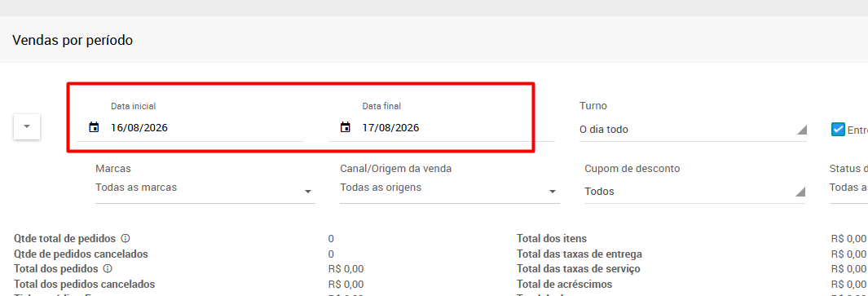Click the 'Todas as origens' value

381,188
